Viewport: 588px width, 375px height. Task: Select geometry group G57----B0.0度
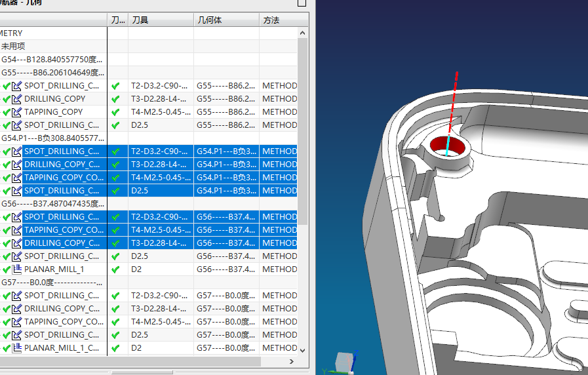click(x=52, y=283)
